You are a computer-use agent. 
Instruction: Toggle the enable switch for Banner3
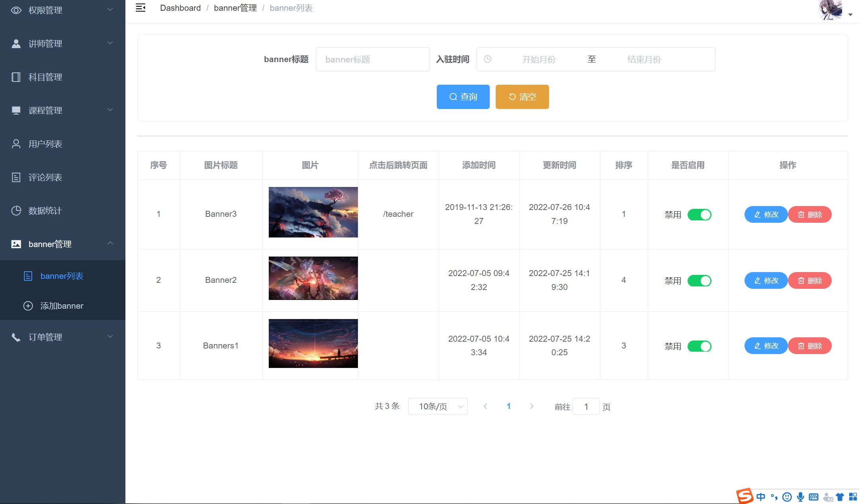(x=699, y=215)
